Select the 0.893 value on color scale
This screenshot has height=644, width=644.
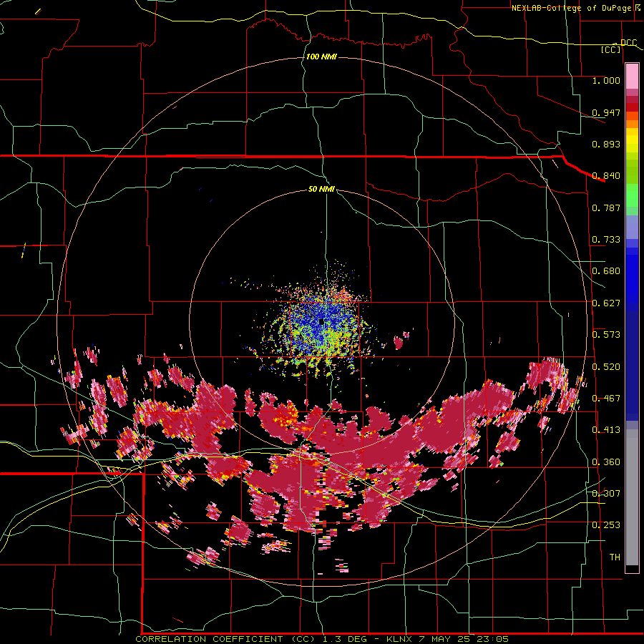[x=606, y=144]
